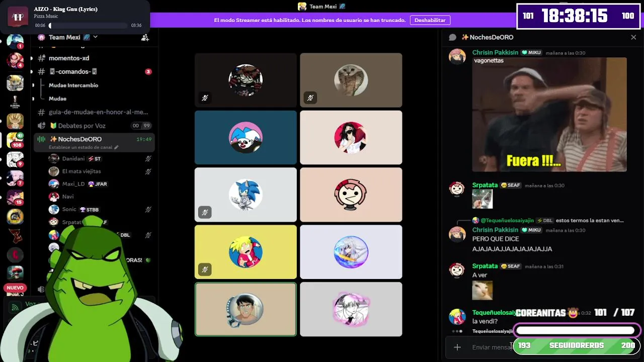Open server icon with badge 7
The image size is (644, 362).
coord(15,179)
